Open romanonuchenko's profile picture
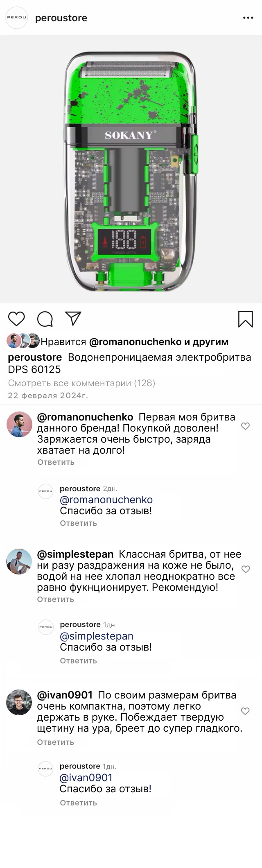Viewport: 262px width, 868px height. (x=19, y=425)
